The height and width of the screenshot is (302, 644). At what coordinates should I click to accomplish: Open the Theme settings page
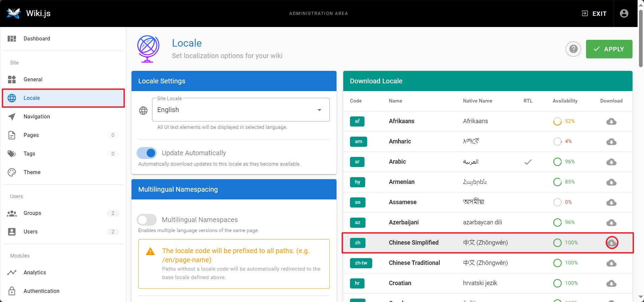click(x=32, y=172)
